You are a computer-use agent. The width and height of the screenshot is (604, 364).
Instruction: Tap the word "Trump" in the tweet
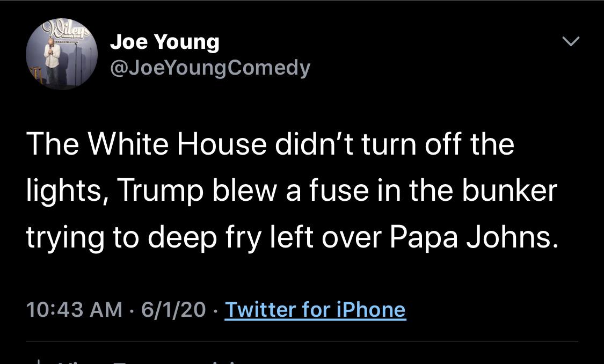pyautogui.click(x=158, y=191)
